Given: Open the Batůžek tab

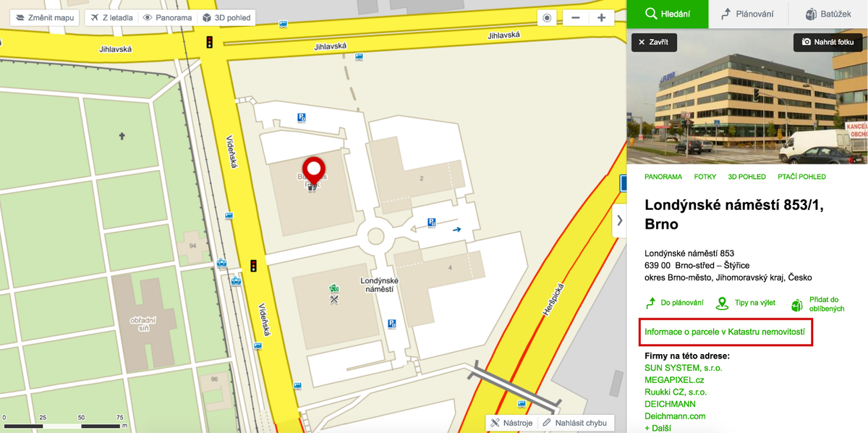Looking at the screenshot, I should click(828, 14).
